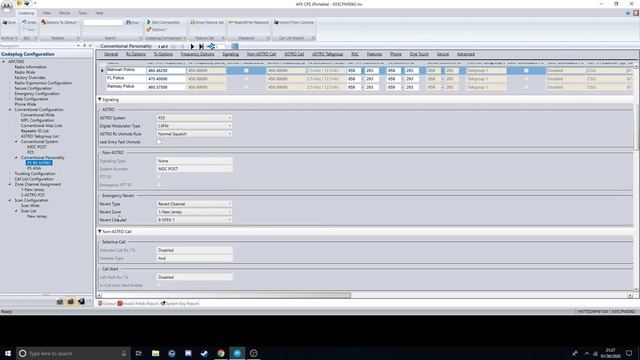
Task: Jump to the Secure section link
Action: (442, 54)
